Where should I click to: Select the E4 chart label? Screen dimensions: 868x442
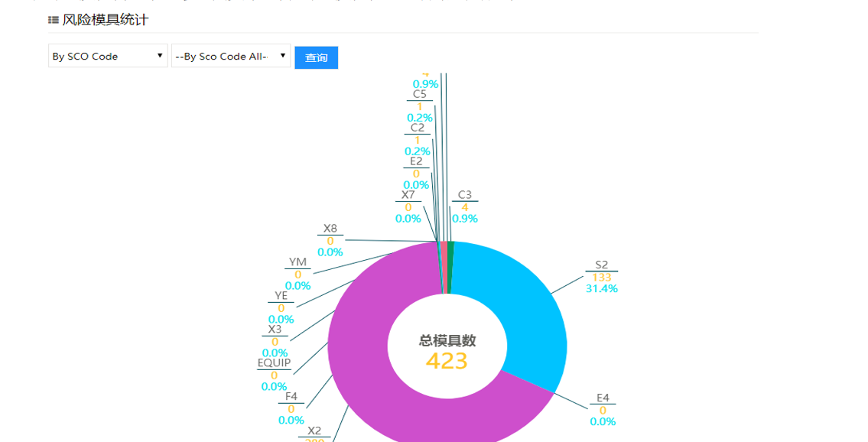603,409
